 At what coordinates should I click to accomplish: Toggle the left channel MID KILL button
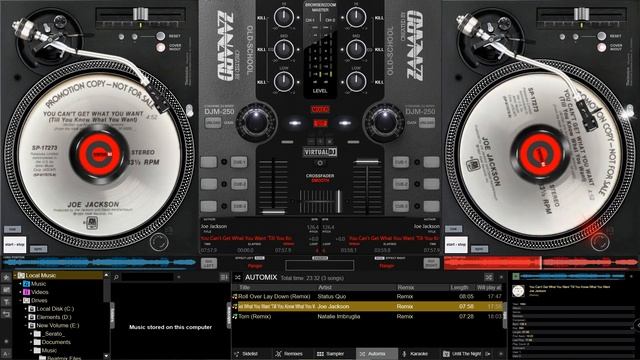coord(261,49)
